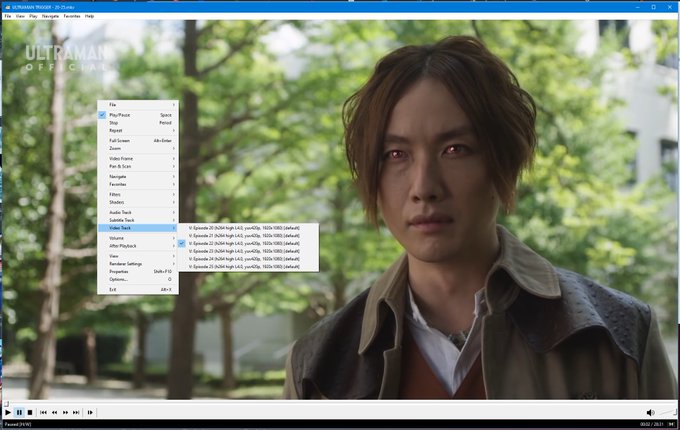
Task: Expand the Shaders submenu
Action: pos(138,202)
